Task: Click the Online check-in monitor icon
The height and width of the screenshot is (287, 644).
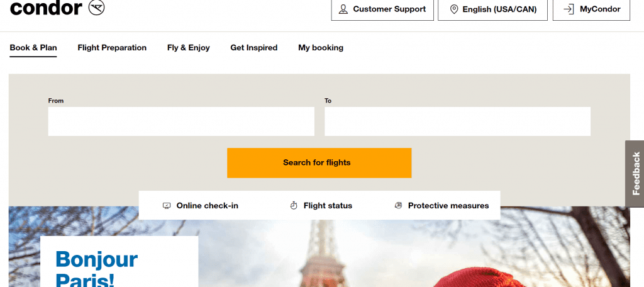Action: (x=167, y=206)
